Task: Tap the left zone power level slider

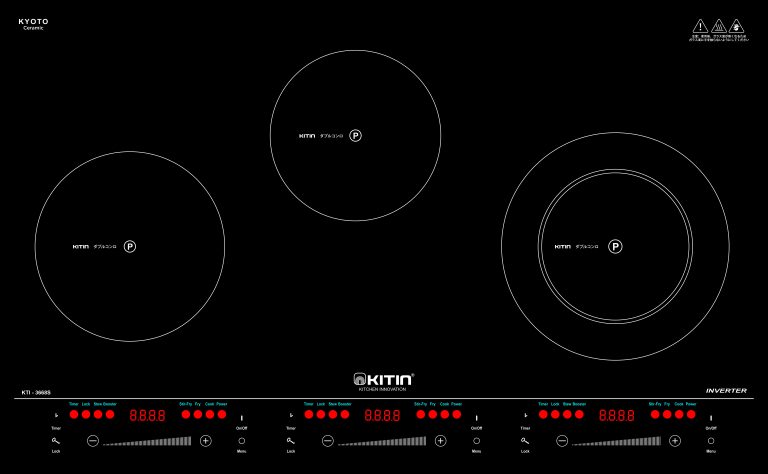Action: (148, 441)
